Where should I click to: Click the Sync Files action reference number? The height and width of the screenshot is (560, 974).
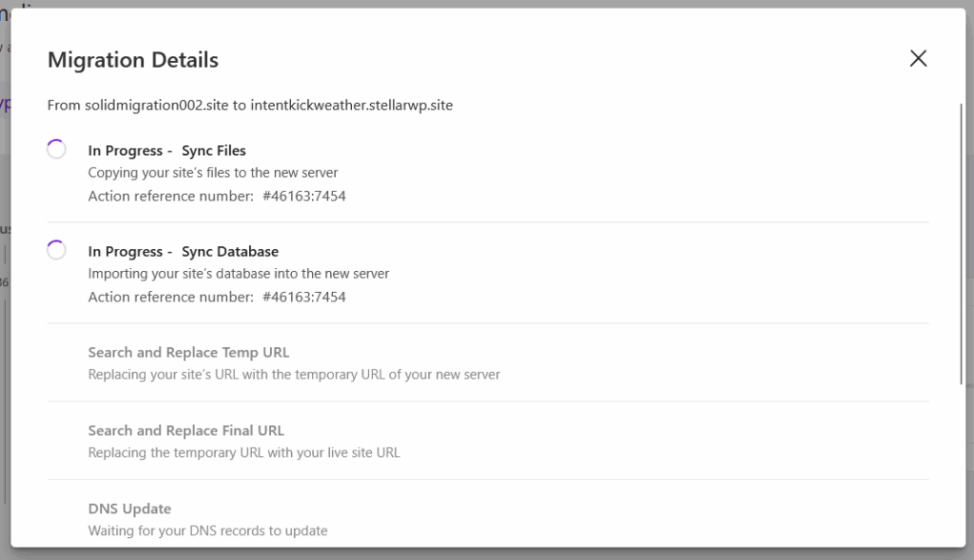click(304, 196)
